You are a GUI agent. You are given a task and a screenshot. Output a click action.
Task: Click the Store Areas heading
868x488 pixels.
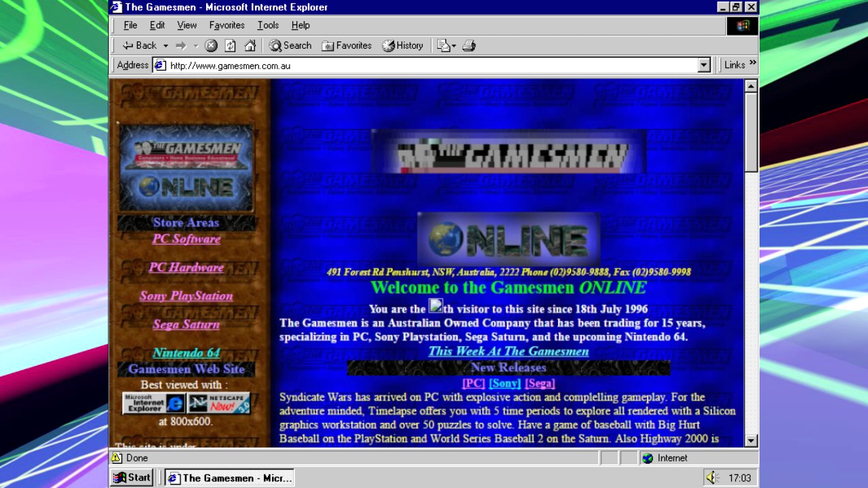click(x=186, y=222)
